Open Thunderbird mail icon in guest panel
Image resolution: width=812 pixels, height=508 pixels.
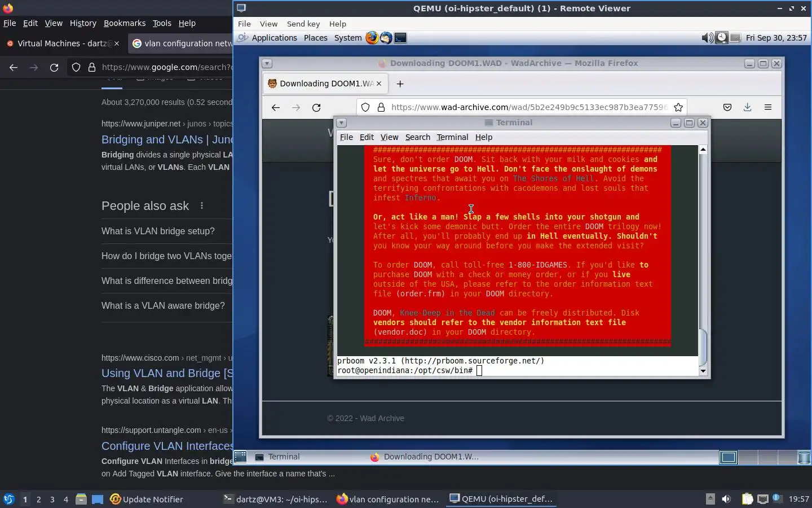click(x=386, y=38)
